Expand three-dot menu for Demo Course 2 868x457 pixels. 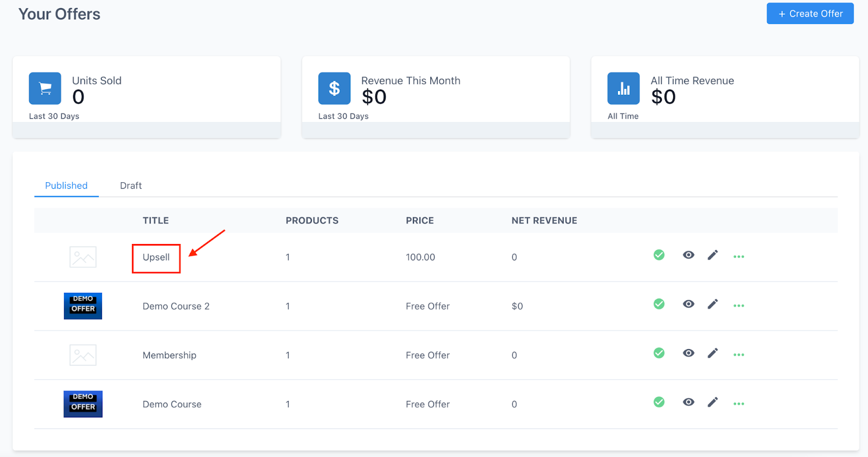[x=738, y=306]
